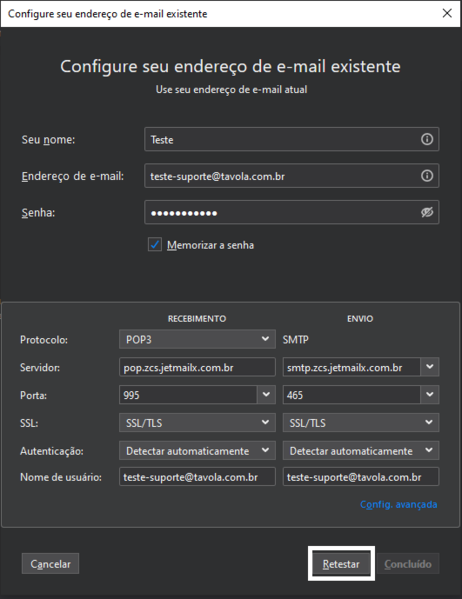Open outgoing SSL/TLS dropdown
Image resolution: width=462 pixels, height=599 pixels.
tap(361, 423)
